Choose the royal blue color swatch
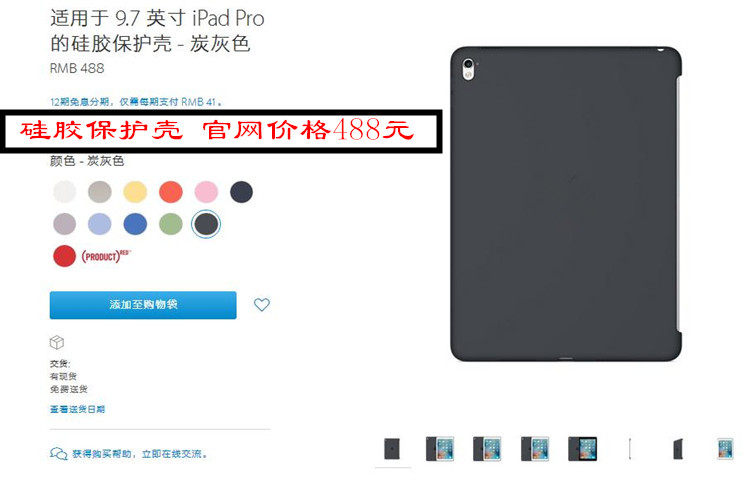 pos(135,224)
